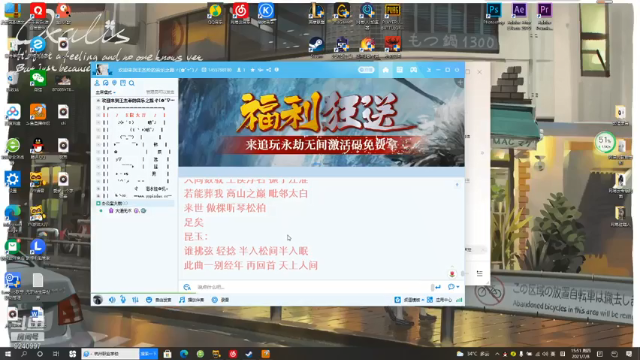Open the gamepad games tab in YY header
This screenshot has height=360, width=640.
click(x=413, y=70)
